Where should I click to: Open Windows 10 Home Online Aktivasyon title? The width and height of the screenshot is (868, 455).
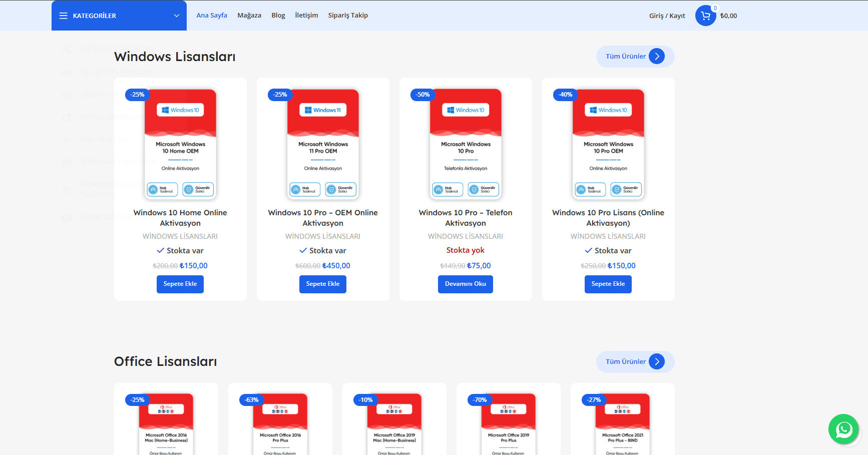pos(180,218)
